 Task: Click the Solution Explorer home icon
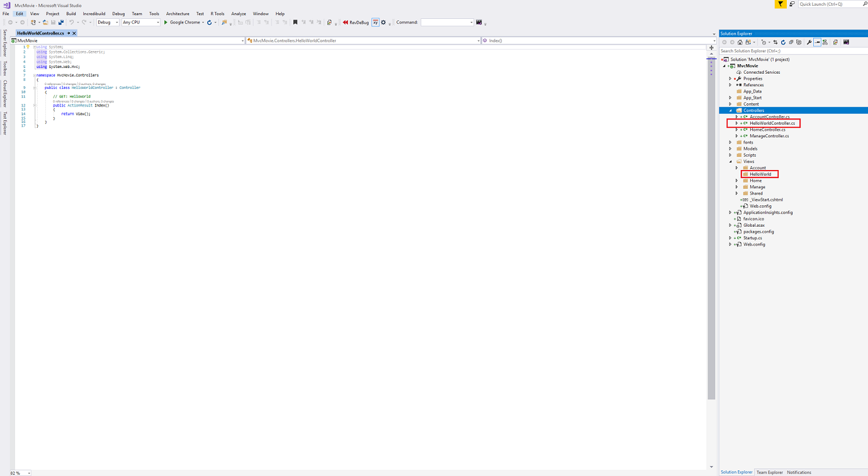coord(740,42)
